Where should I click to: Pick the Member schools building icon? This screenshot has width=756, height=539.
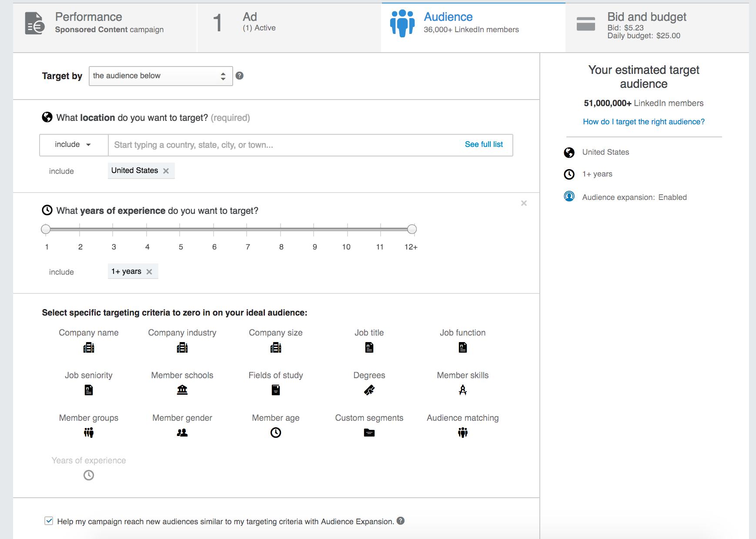pos(182,390)
